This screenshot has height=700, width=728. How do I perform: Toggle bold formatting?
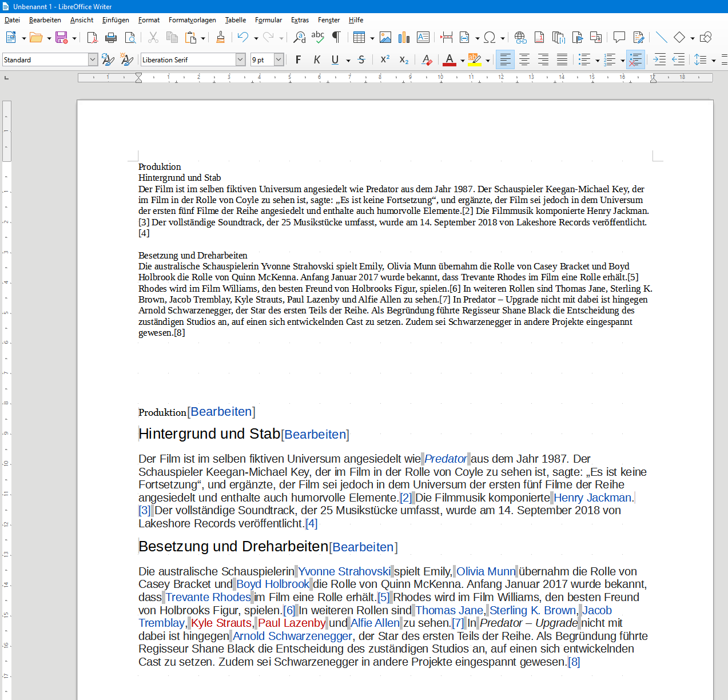[298, 59]
